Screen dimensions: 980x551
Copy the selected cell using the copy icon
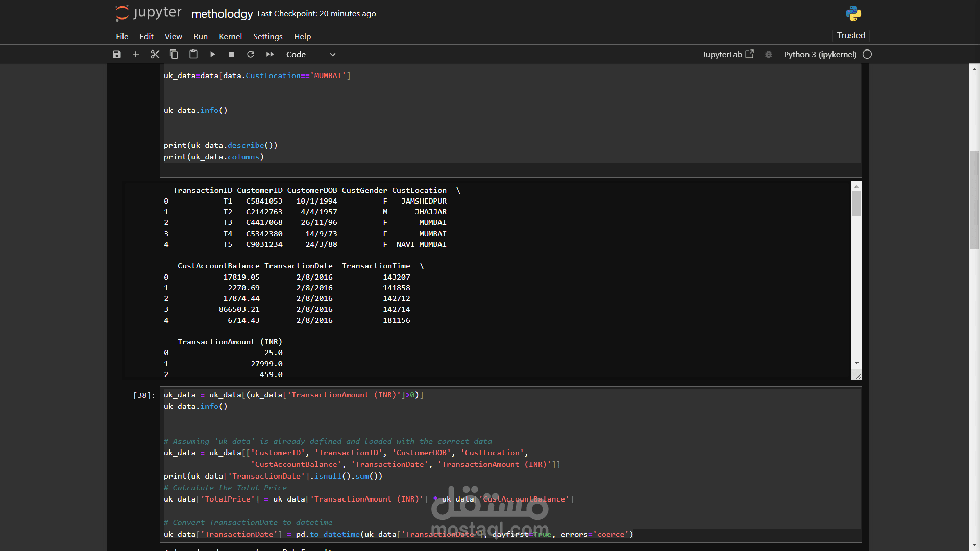[x=174, y=54]
